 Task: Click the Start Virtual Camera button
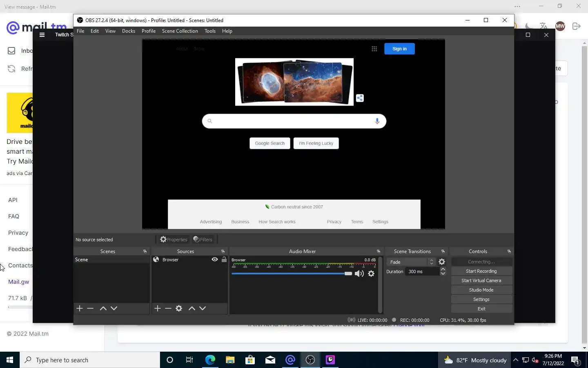[481, 280]
